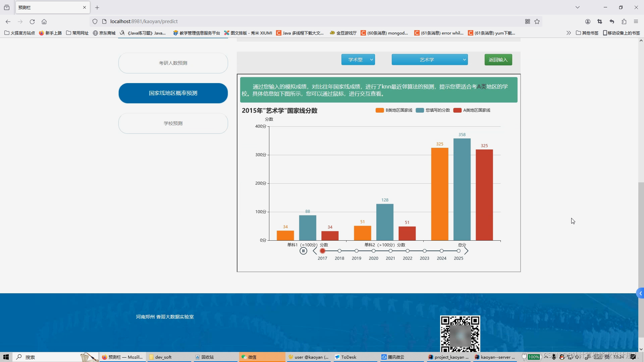This screenshot has height=362, width=644.
Task: Toggle 您填写的分数 legend series
Action: tap(433, 110)
